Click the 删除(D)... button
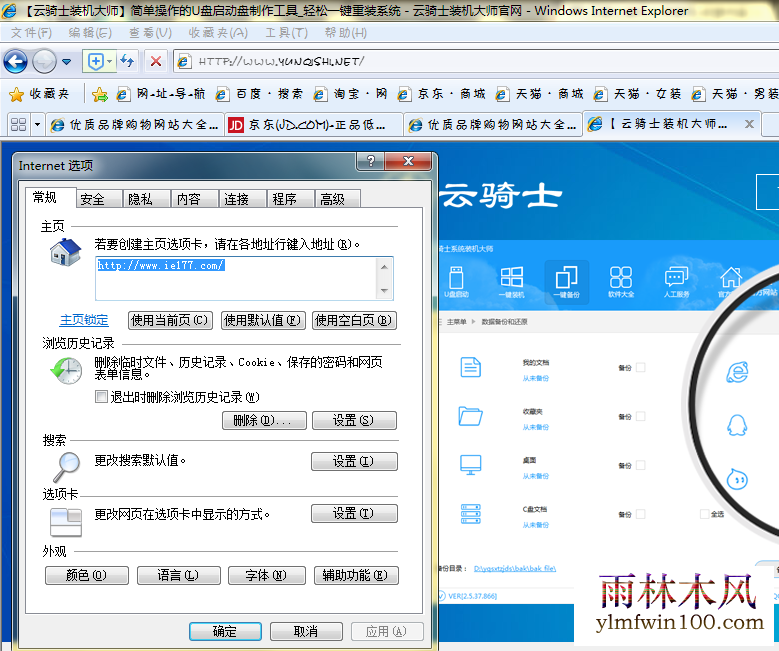Viewport: 779px width, 651px height. point(264,420)
